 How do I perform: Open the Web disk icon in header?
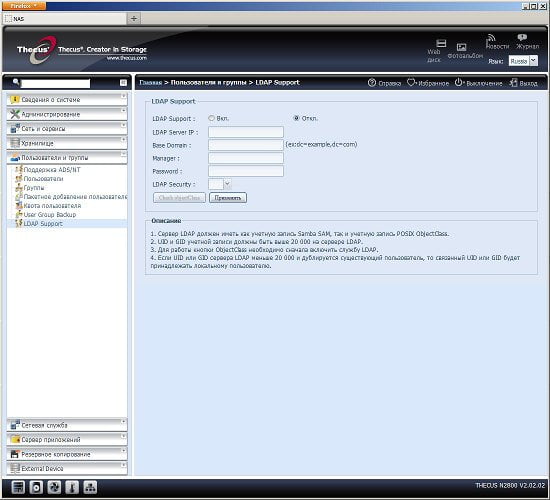[441, 44]
